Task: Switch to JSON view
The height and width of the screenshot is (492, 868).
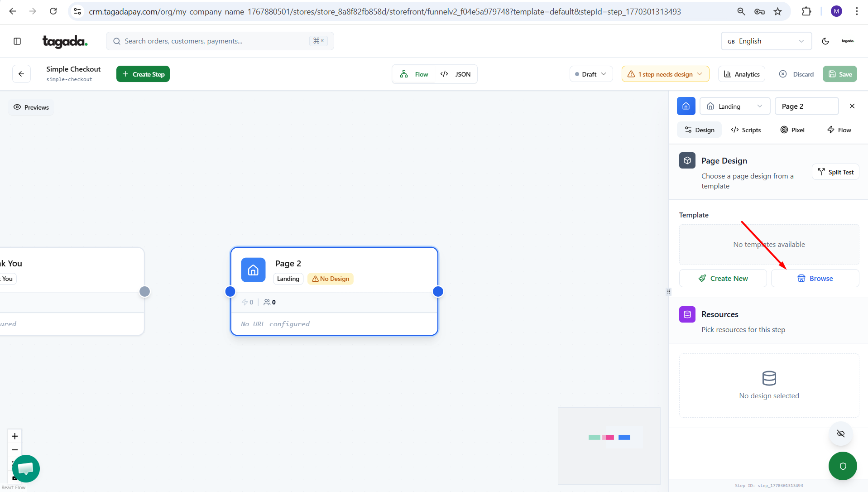Action: click(x=456, y=74)
